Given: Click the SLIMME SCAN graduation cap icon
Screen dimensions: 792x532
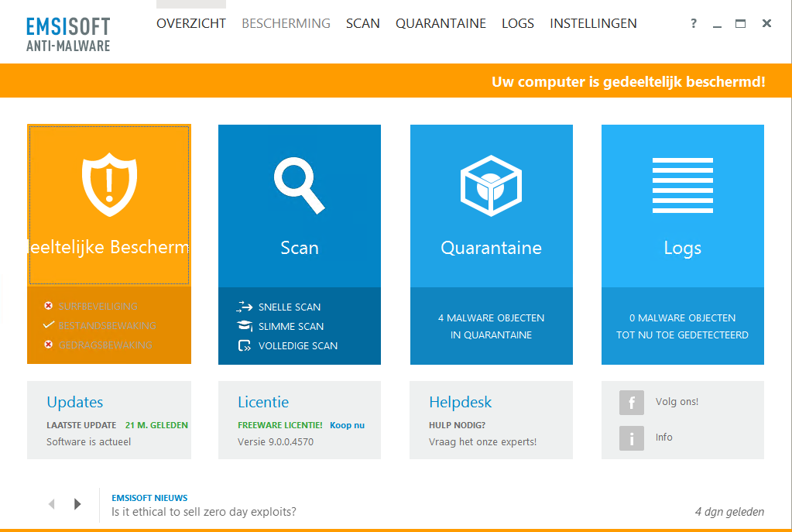Looking at the screenshot, I should point(245,326).
